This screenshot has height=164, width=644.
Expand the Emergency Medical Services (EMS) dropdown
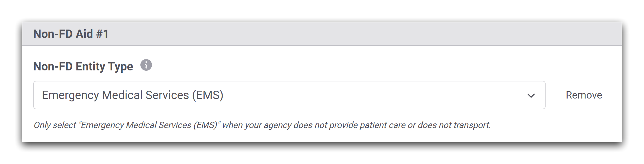[x=289, y=95]
